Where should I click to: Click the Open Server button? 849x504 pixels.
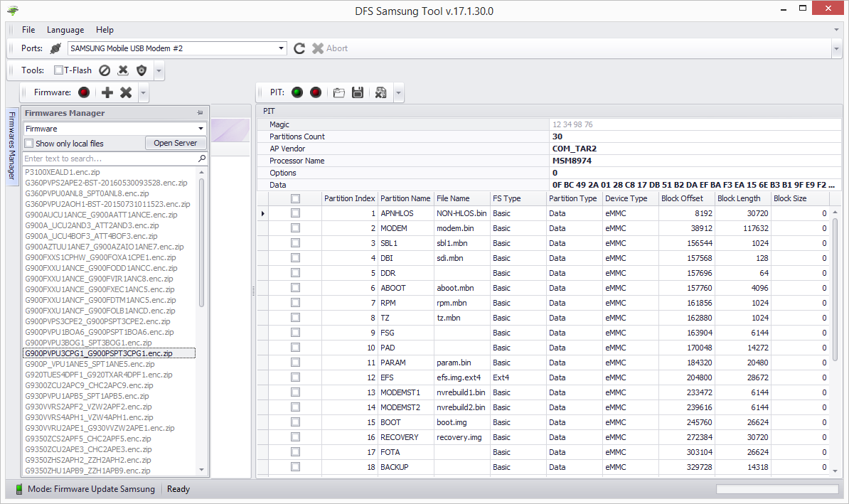click(176, 143)
